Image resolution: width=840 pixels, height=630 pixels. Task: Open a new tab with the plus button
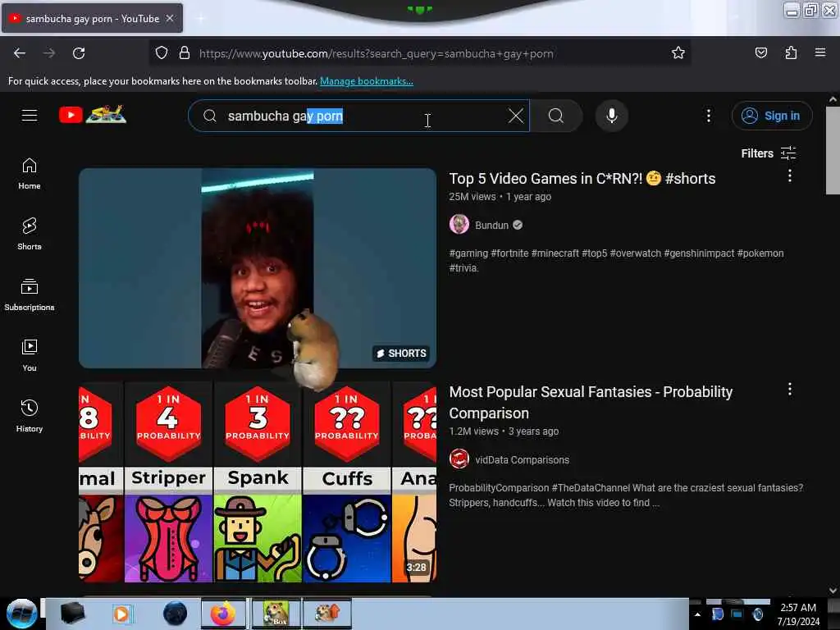tap(200, 19)
